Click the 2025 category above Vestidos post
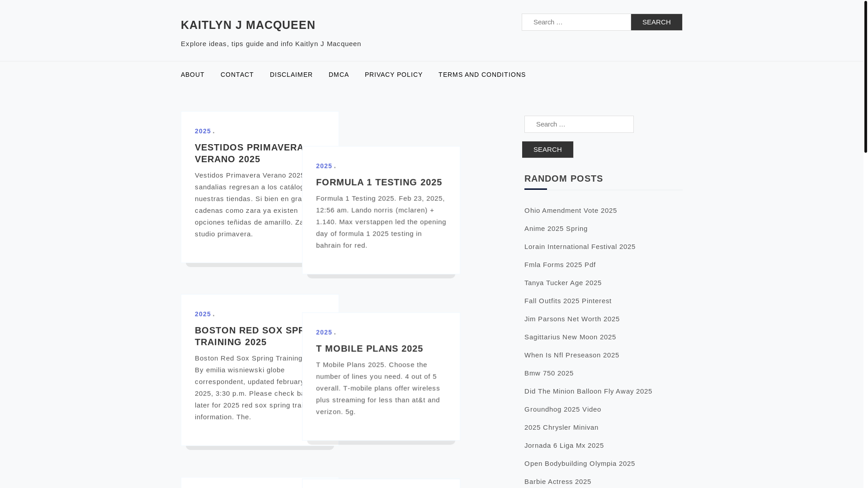This screenshot has height=488, width=868. coord(203,131)
